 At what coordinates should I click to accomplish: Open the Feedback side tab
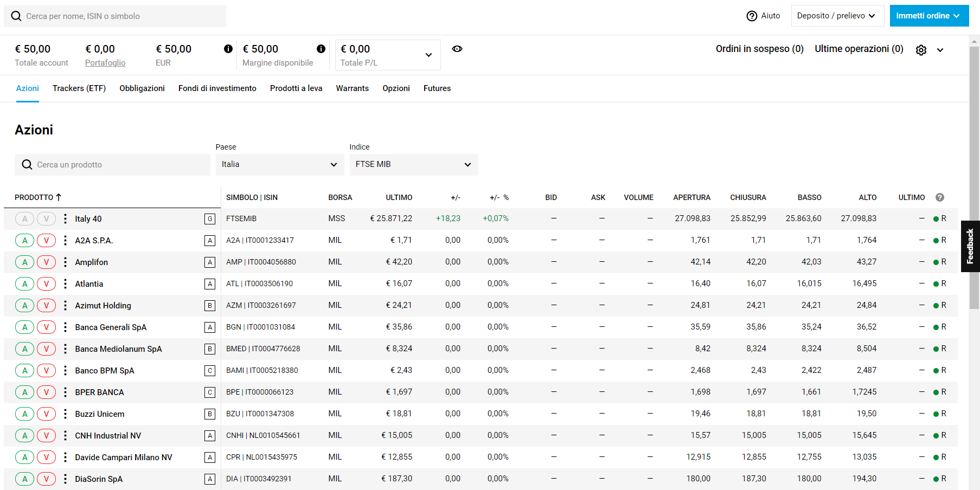[x=970, y=246]
